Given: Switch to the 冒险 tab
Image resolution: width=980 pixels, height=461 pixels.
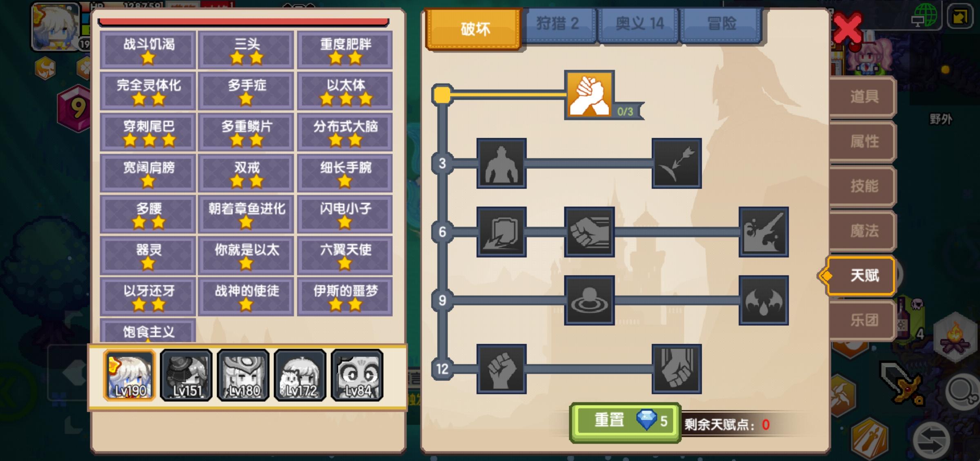Looking at the screenshot, I should [722, 25].
